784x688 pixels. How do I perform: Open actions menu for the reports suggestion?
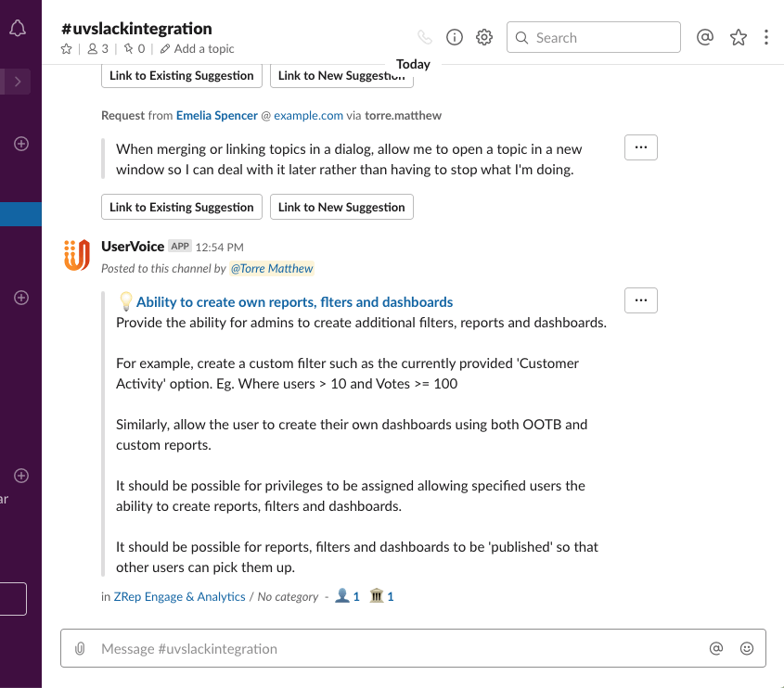[641, 300]
